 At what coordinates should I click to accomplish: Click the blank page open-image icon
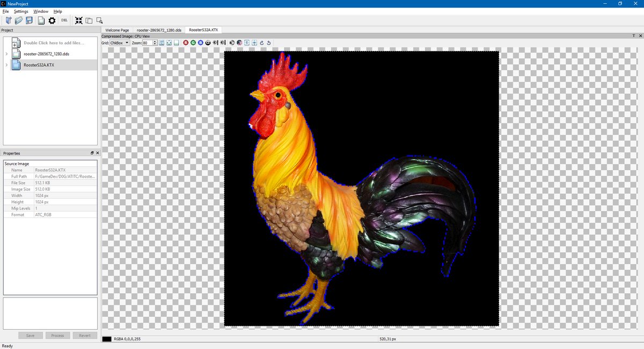[x=41, y=20]
